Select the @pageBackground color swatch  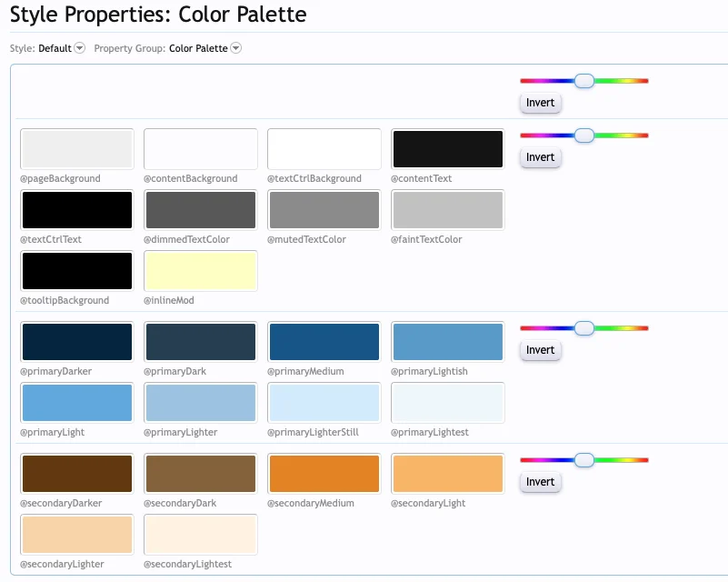click(76, 148)
